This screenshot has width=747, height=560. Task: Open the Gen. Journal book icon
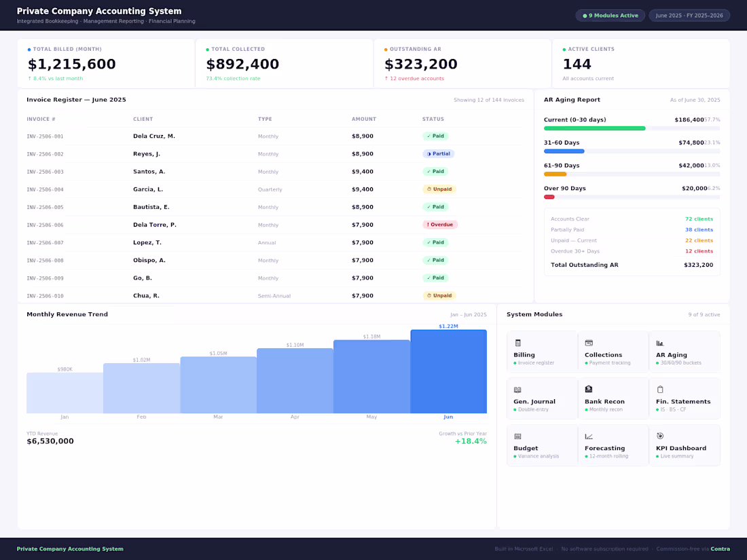point(518,390)
